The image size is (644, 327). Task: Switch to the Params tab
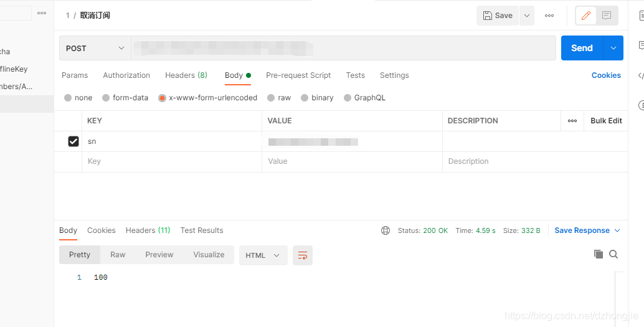click(x=75, y=75)
